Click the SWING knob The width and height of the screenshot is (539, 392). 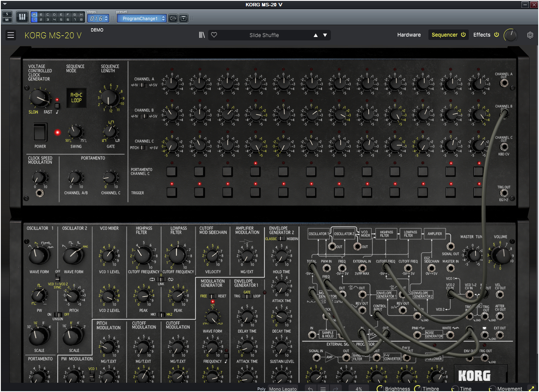click(76, 132)
